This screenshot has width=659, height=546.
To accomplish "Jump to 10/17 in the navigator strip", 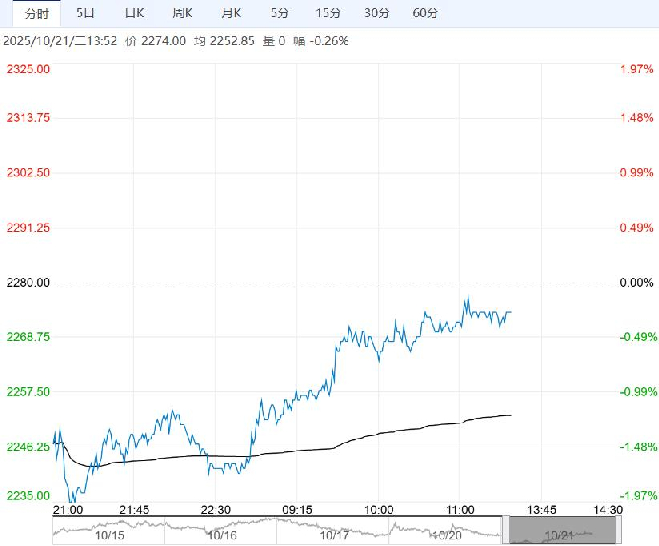I will click(333, 535).
